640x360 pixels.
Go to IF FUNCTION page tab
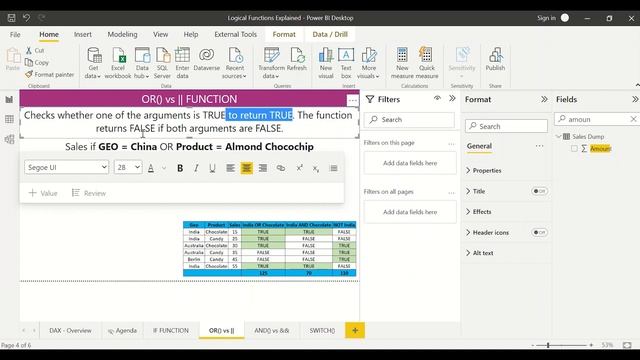coord(171,330)
